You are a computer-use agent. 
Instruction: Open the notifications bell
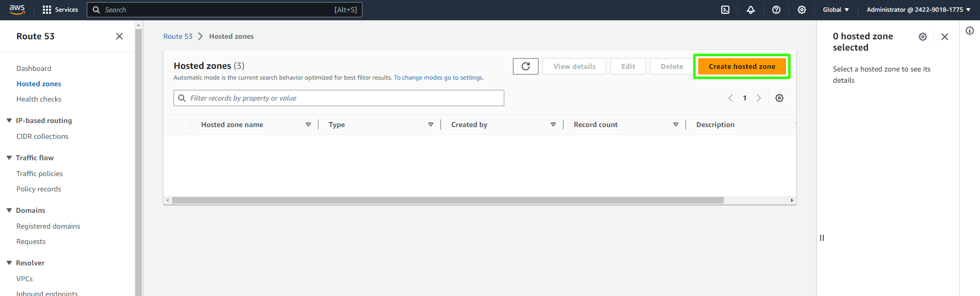pos(751,10)
